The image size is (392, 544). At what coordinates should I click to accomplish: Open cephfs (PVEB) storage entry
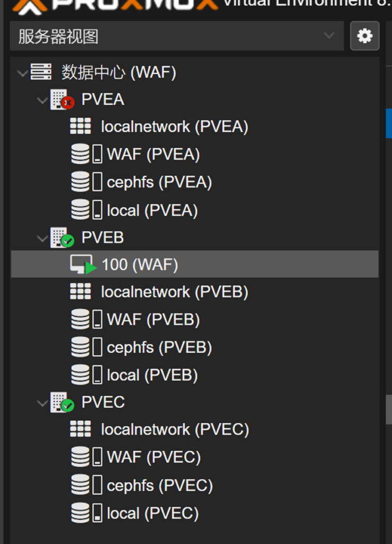159,347
